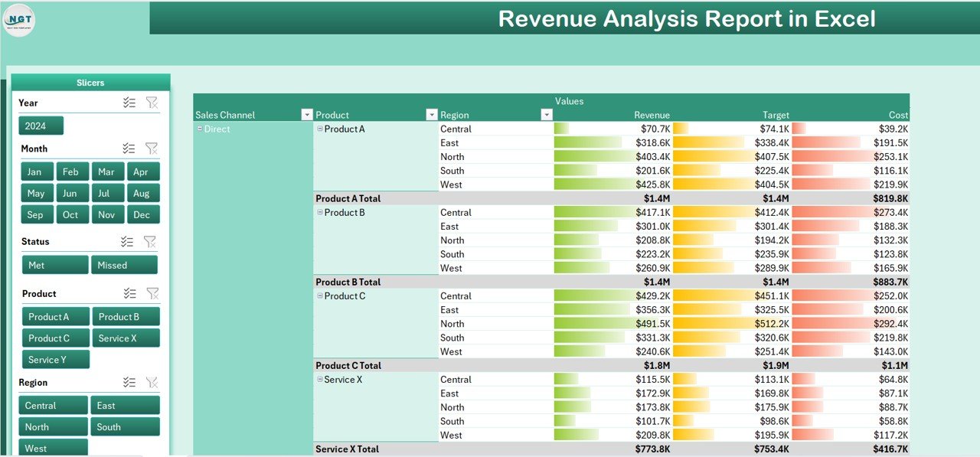The height and width of the screenshot is (457, 980).
Task: Filter by Nov month
Action: pos(107,214)
